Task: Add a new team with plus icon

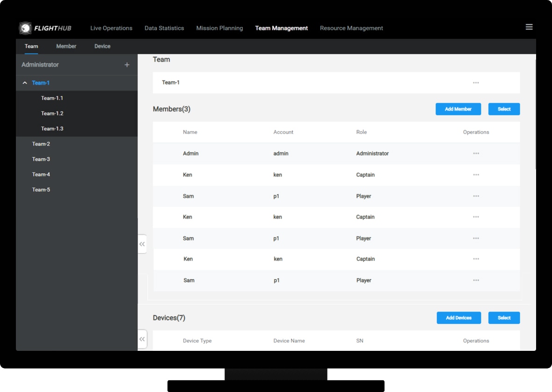Action: [127, 65]
